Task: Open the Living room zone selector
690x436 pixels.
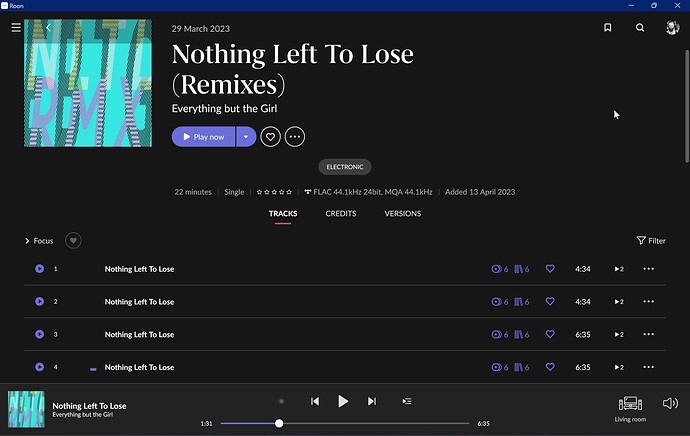Action: 630,408
